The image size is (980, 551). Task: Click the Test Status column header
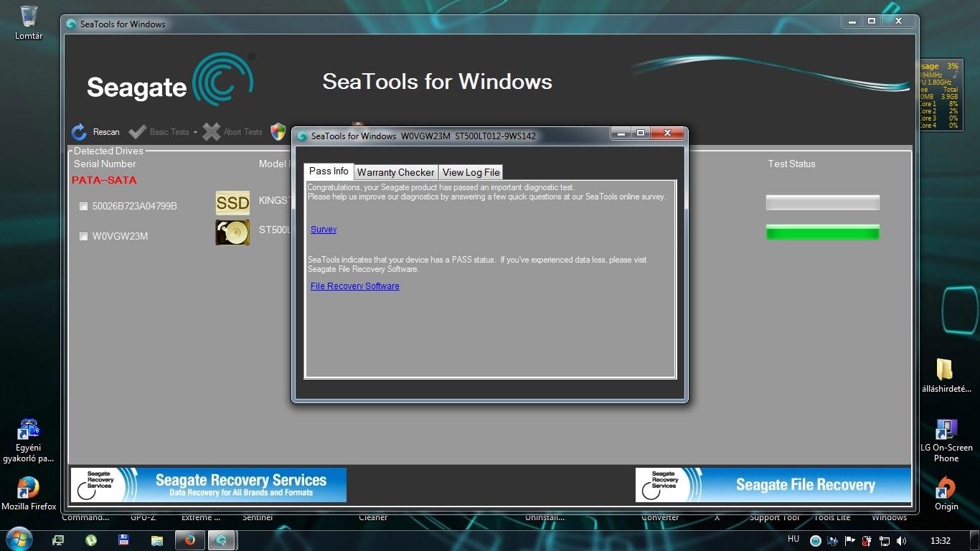click(x=791, y=164)
